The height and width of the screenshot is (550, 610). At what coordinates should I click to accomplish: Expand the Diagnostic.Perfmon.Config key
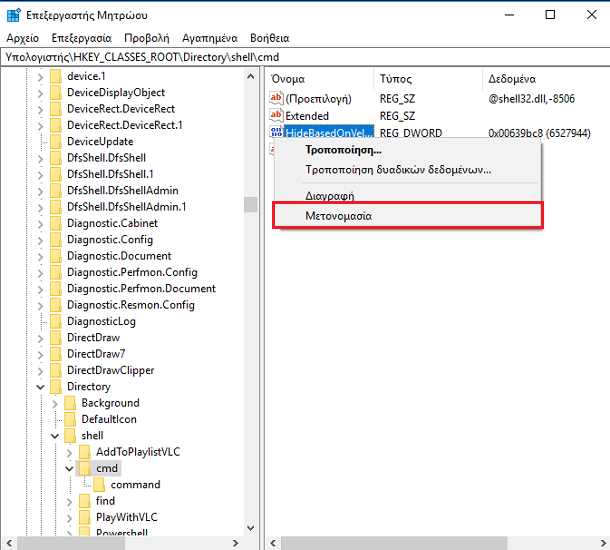click(x=40, y=273)
